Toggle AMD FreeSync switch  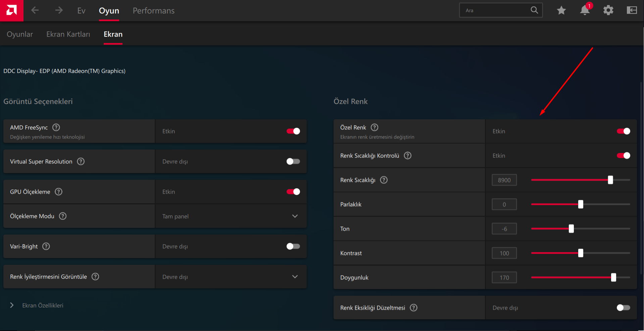click(x=293, y=131)
